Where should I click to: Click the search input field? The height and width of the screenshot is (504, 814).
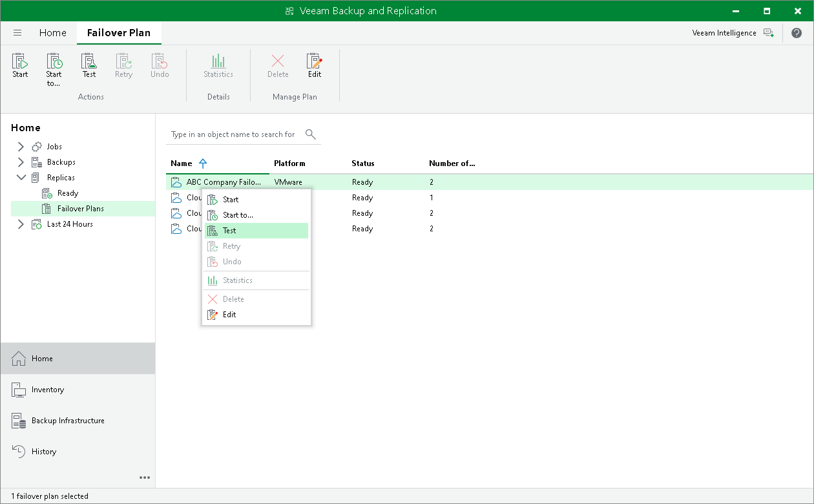tap(233, 134)
